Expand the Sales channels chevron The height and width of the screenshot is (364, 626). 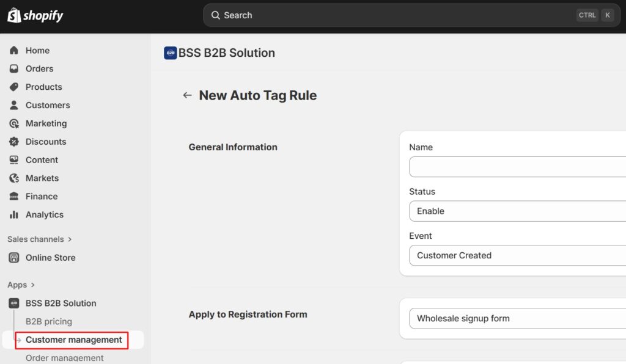tap(70, 239)
